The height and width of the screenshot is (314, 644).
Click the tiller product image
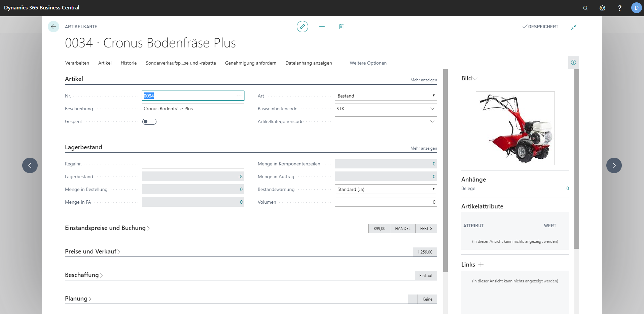point(515,128)
